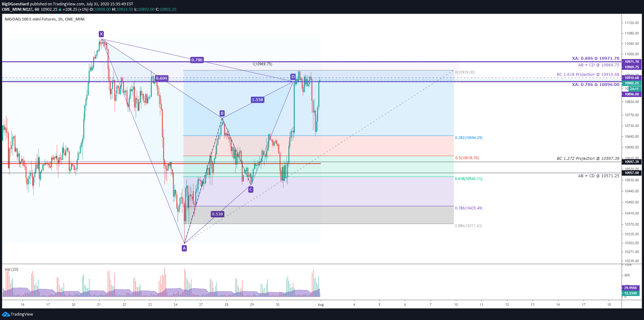
Task: Click the 0.5(10618.70) Fibonacci level label
Action: pyautogui.click(x=467, y=158)
